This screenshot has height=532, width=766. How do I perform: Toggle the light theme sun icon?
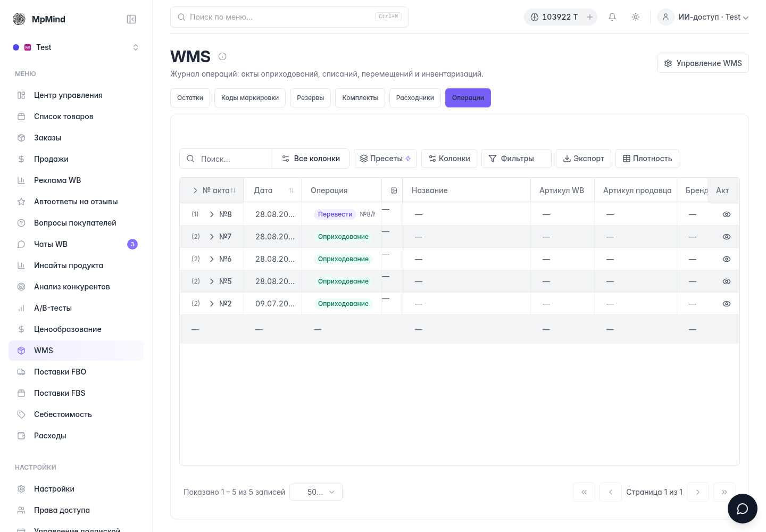tap(636, 17)
